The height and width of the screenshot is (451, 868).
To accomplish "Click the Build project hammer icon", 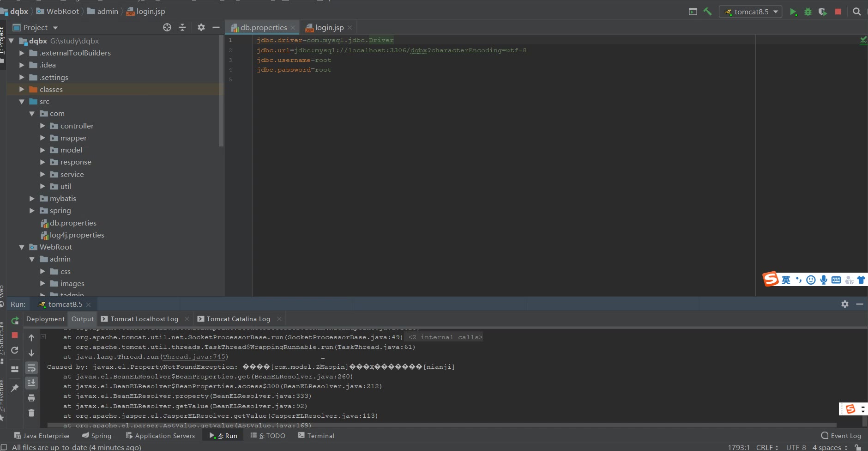I will coord(707,12).
